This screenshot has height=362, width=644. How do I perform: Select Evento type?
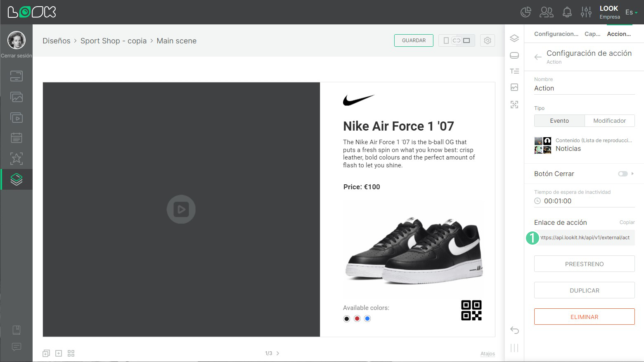pos(559,121)
